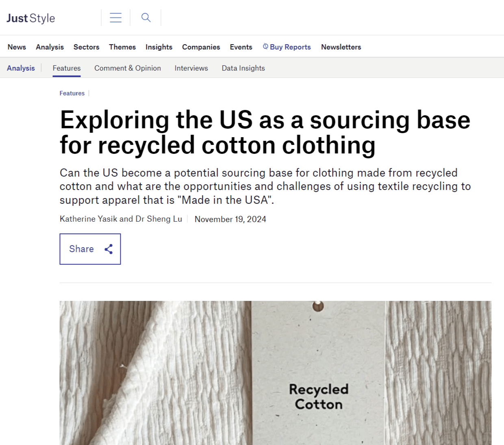Viewport: 504px width, 445px height.
Task: Go to Sectors in the navigation
Action: point(86,47)
